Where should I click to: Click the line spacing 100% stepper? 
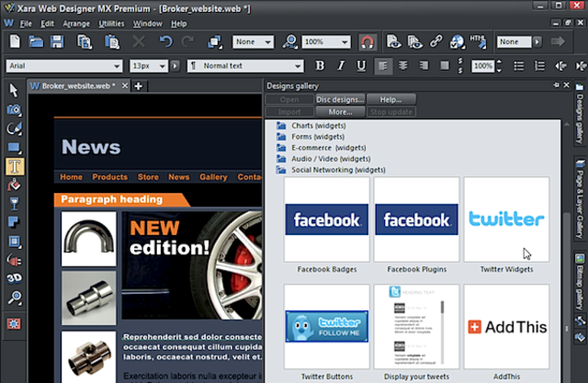499,66
